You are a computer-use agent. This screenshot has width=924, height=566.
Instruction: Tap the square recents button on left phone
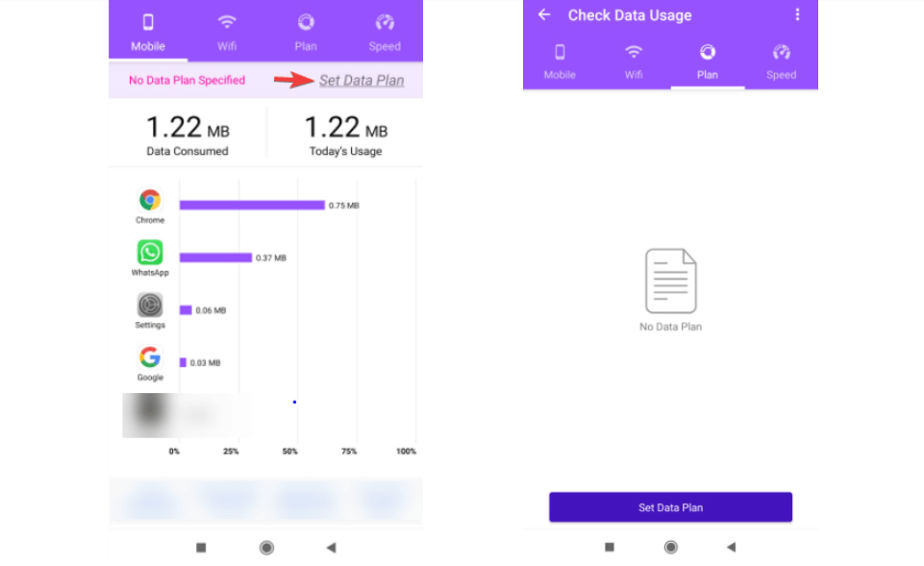pyautogui.click(x=201, y=548)
